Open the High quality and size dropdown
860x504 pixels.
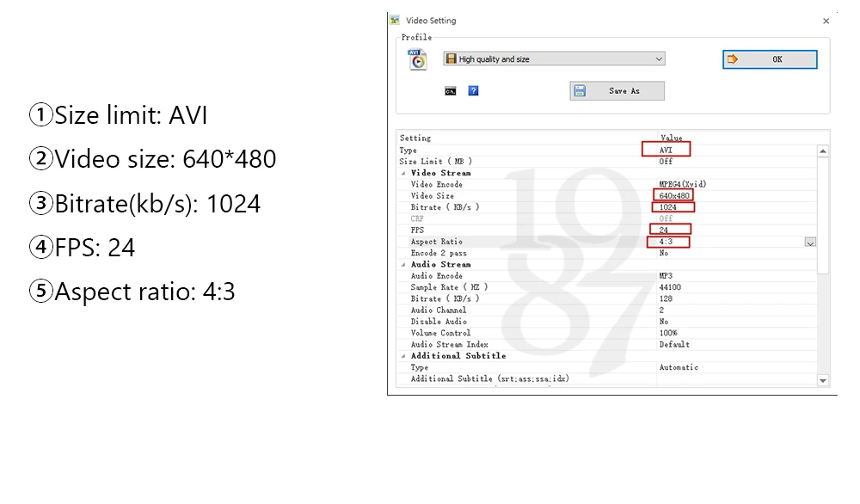click(555, 58)
